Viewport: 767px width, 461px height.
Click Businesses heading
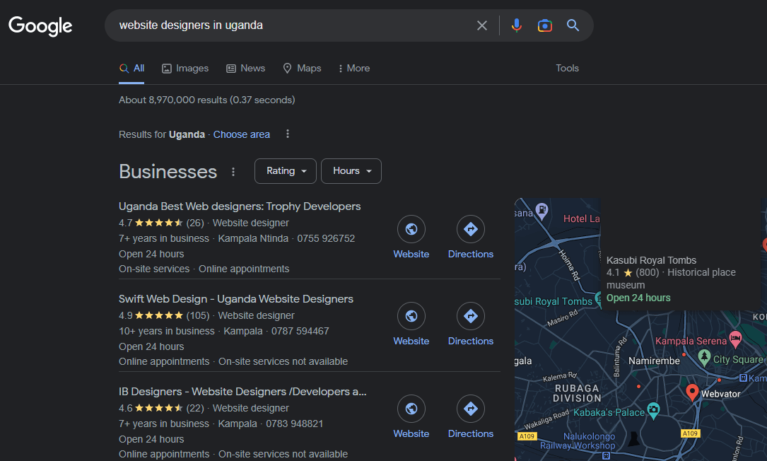coord(168,172)
